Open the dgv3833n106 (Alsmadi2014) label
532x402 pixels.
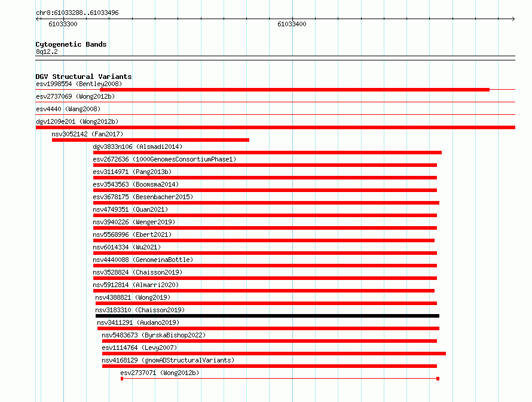tap(137, 147)
